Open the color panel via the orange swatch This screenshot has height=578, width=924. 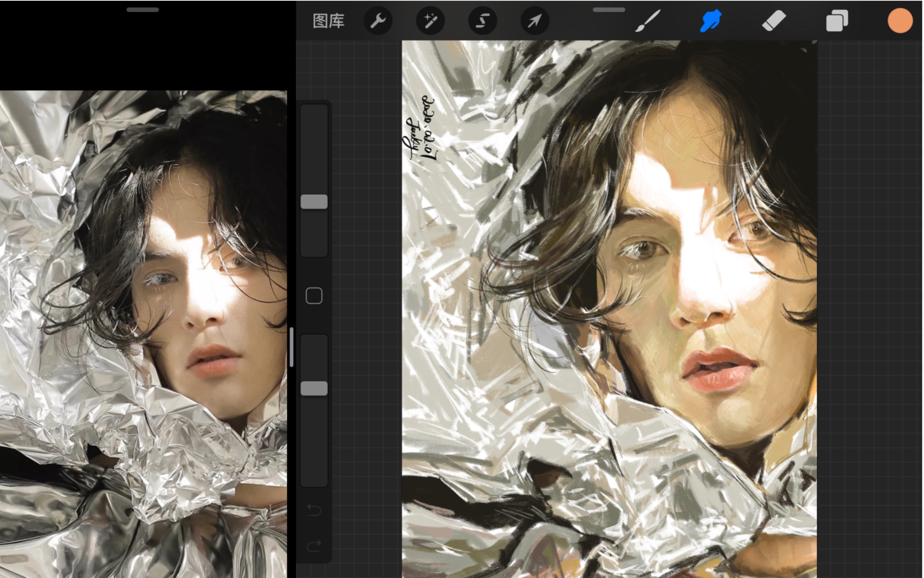[901, 21]
